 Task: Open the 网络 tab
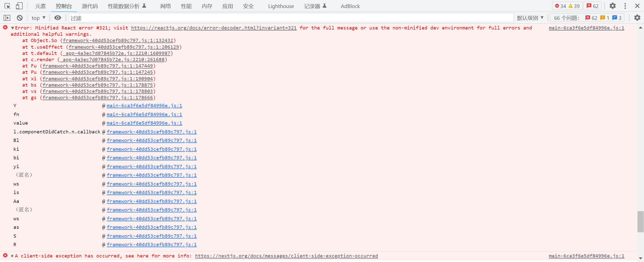(x=166, y=6)
